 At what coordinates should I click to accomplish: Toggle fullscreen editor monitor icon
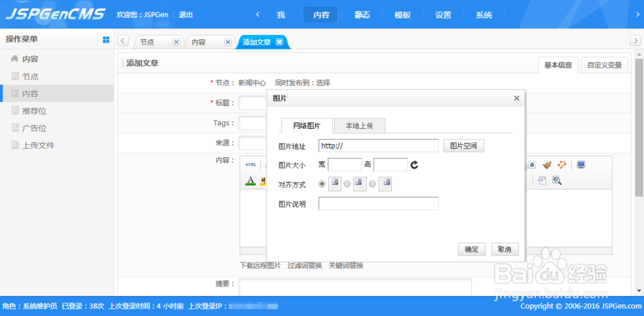[581, 165]
